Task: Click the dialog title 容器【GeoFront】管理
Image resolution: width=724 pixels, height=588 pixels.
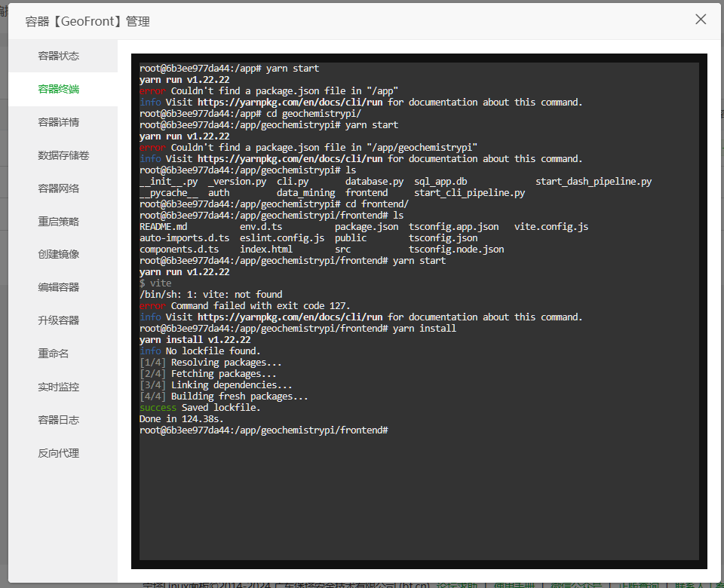Action: (x=87, y=22)
